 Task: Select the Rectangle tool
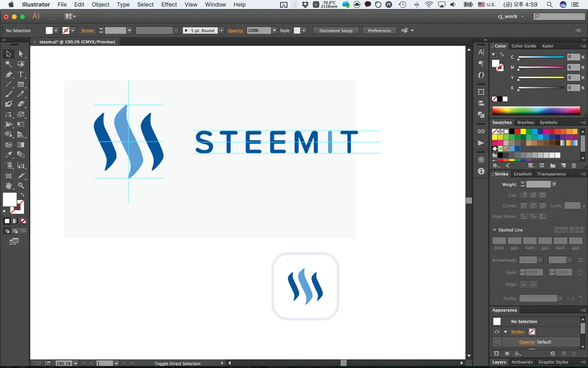click(21, 85)
